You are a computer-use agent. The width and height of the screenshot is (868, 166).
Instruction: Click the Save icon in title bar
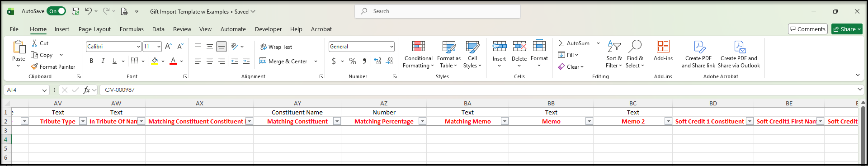pos(75,11)
